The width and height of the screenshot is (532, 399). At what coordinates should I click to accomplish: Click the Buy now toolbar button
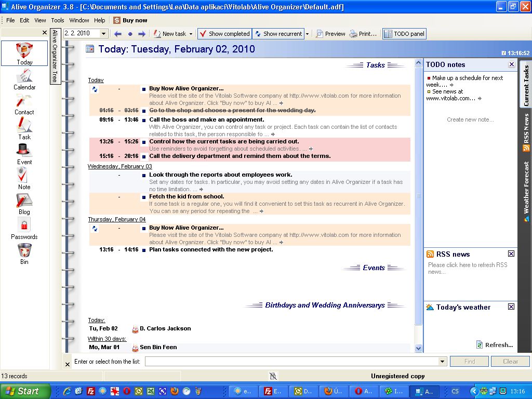130,20
